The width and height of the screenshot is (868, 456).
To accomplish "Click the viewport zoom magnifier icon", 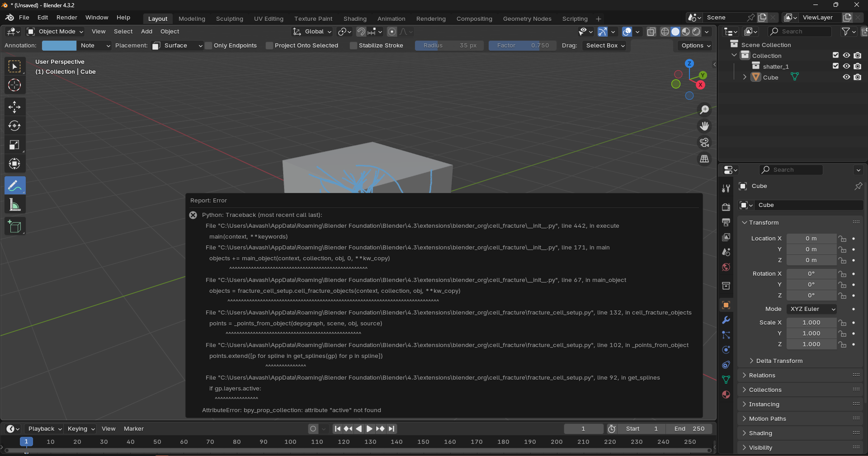I will tap(704, 110).
